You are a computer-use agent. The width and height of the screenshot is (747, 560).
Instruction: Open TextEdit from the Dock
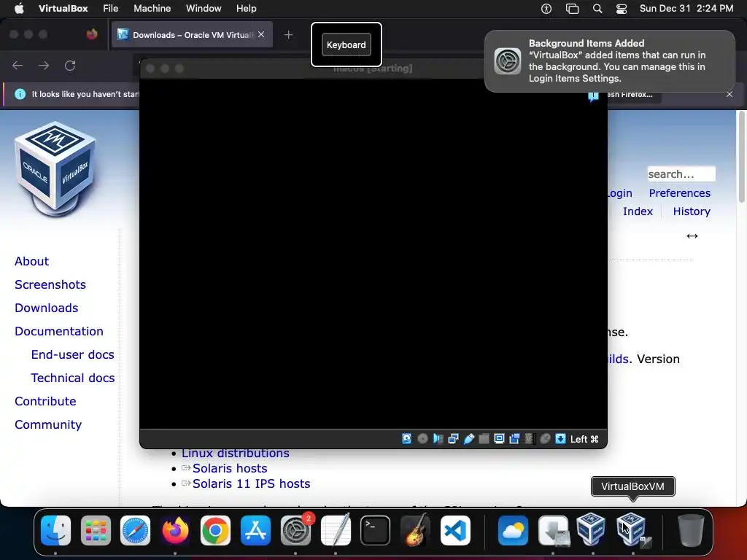click(x=336, y=530)
